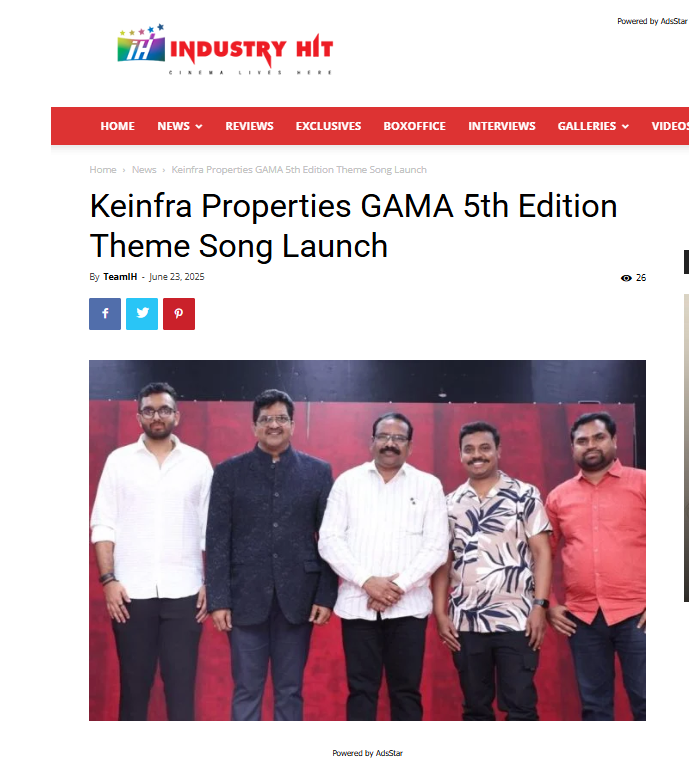Open the TeamIH author link
Screen dimensions: 689x780
(x=120, y=277)
